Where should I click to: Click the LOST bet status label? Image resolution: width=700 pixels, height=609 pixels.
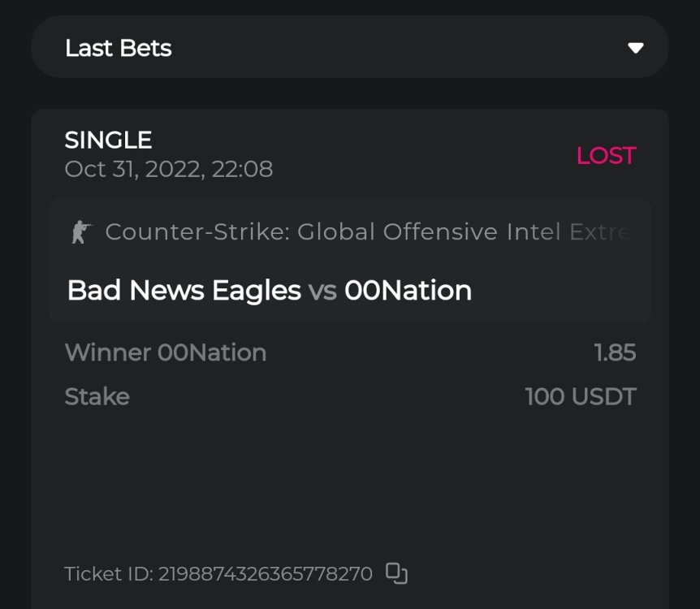click(606, 155)
